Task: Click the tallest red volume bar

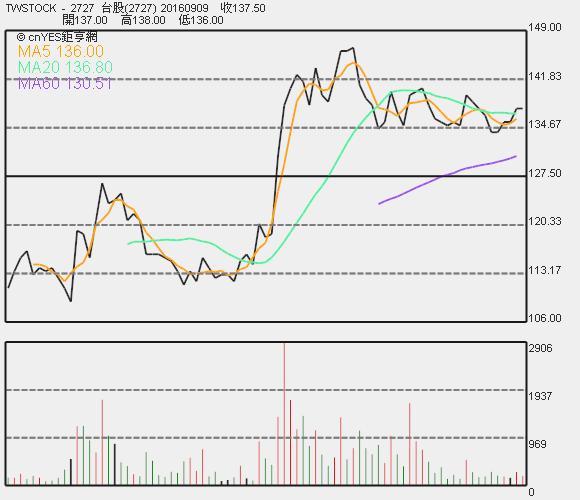Action: (284, 414)
